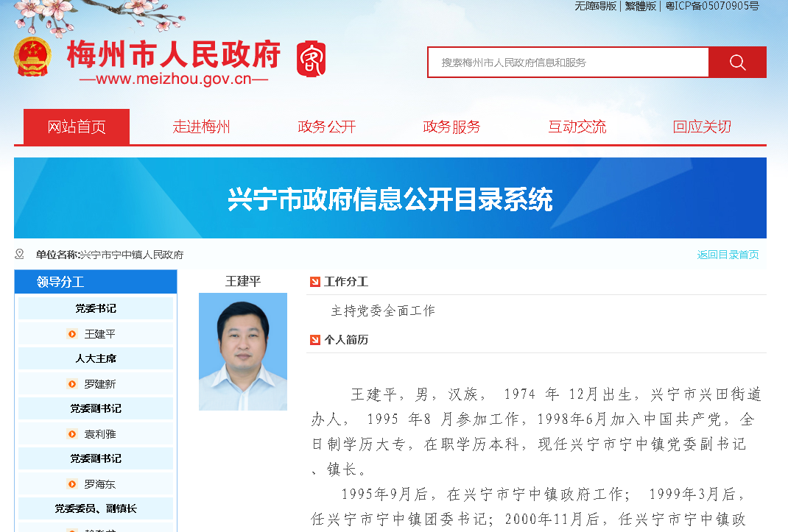This screenshot has height=532, width=788.
Task: Open the 走进梅州 menu
Action: (202, 127)
